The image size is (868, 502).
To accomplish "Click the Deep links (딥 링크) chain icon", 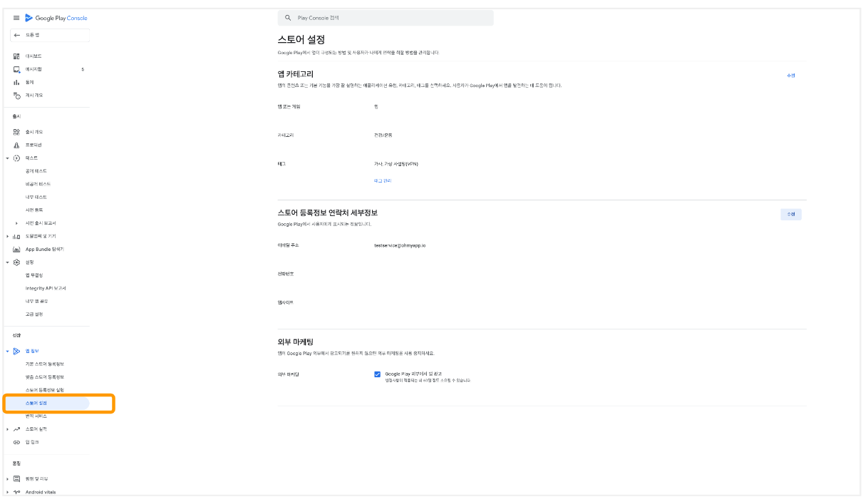I will tap(16, 442).
